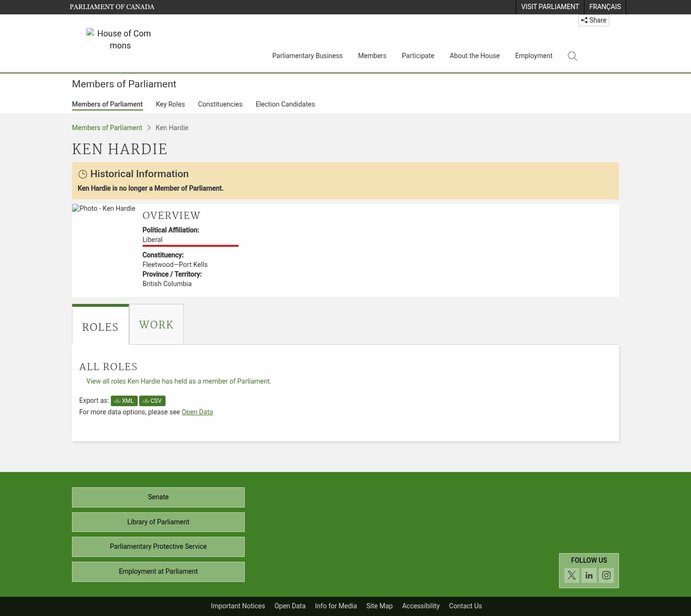Open the Election Candidates section
This screenshot has width=691, height=616.
285,104
